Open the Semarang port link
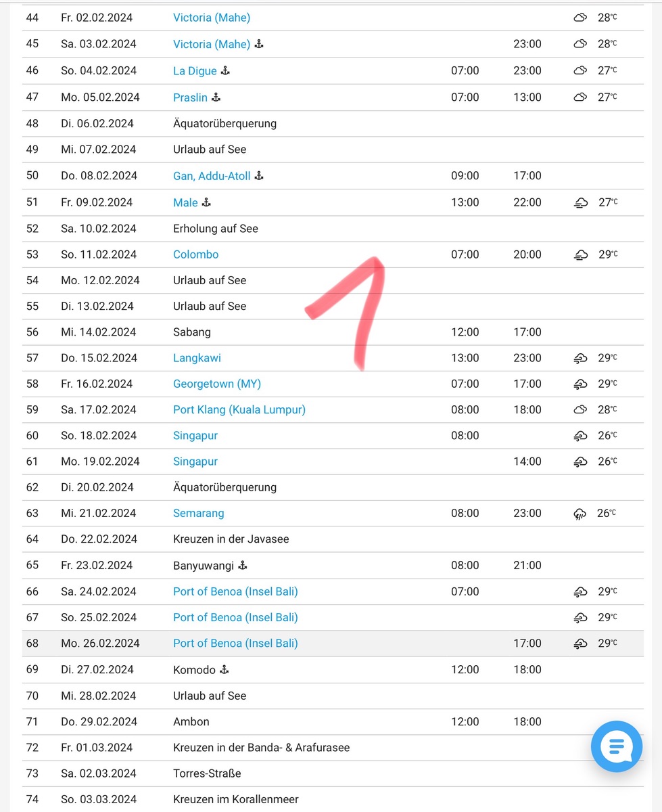 [x=198, y=513]
